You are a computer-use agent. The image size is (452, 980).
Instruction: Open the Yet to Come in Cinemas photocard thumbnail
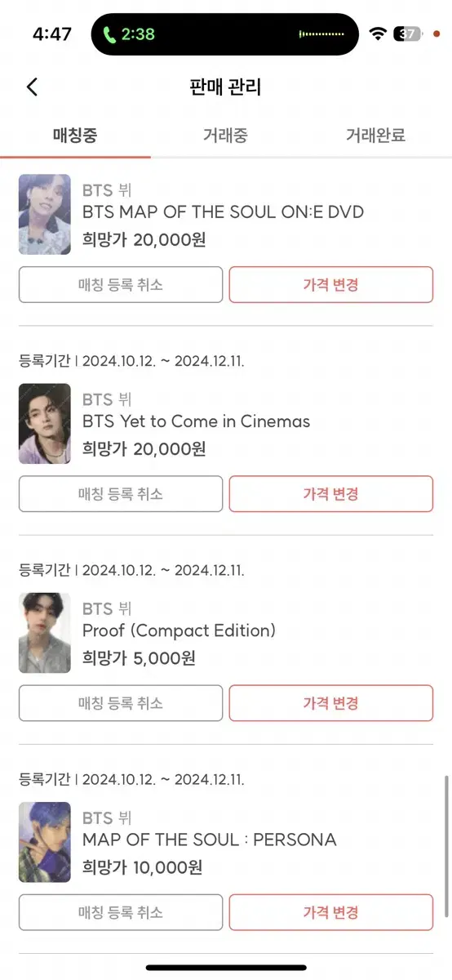point(45,424)
